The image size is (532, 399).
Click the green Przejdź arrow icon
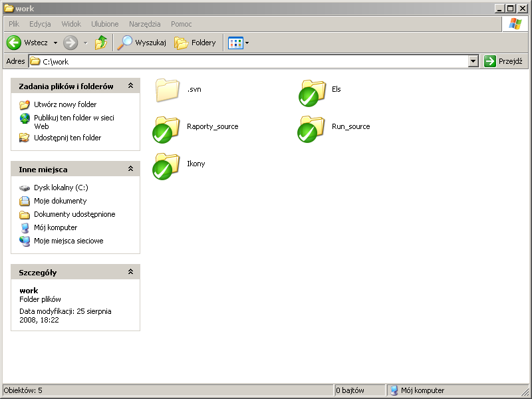tap(490, 61)
